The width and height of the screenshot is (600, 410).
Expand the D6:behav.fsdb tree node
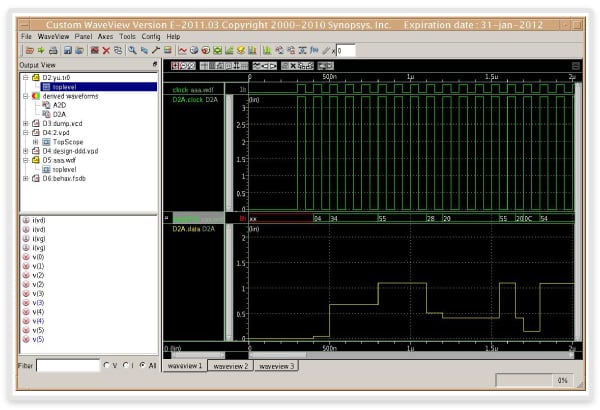[x=25, y=178]
